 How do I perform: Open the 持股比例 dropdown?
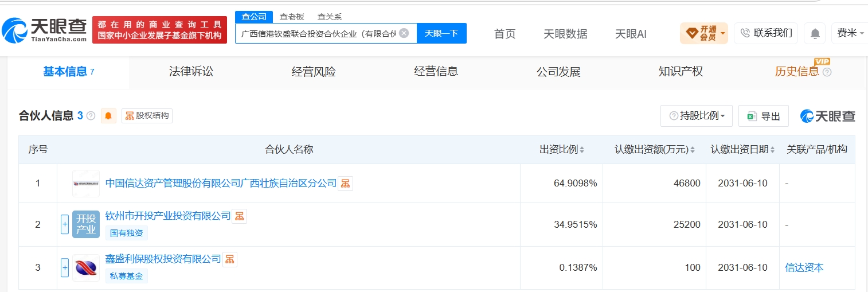tap(697, 116)
